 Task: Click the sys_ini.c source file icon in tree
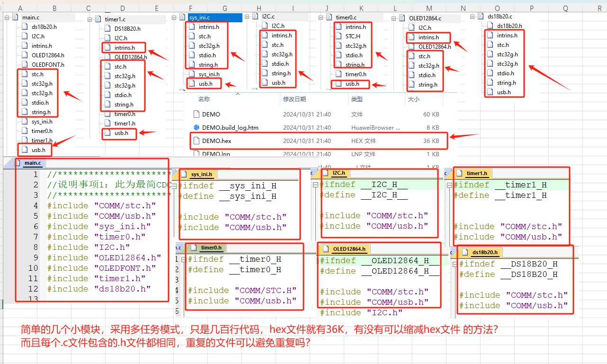click(182, 18)
